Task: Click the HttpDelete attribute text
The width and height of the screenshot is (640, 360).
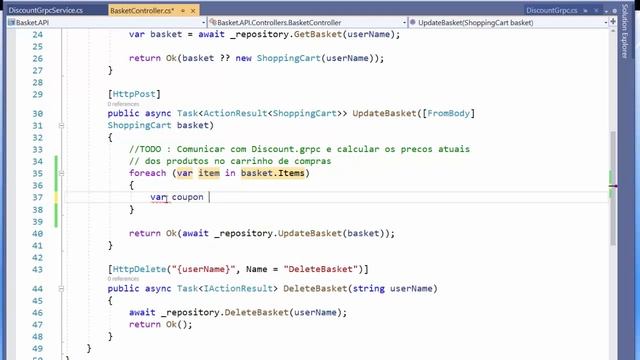Action: [139, 269]
